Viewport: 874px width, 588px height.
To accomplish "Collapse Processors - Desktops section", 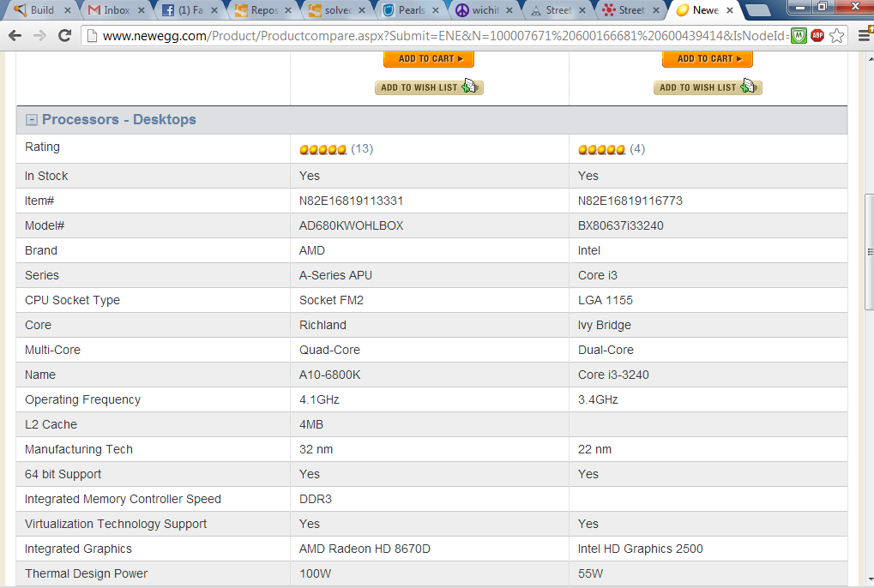I will click(32, 120).
